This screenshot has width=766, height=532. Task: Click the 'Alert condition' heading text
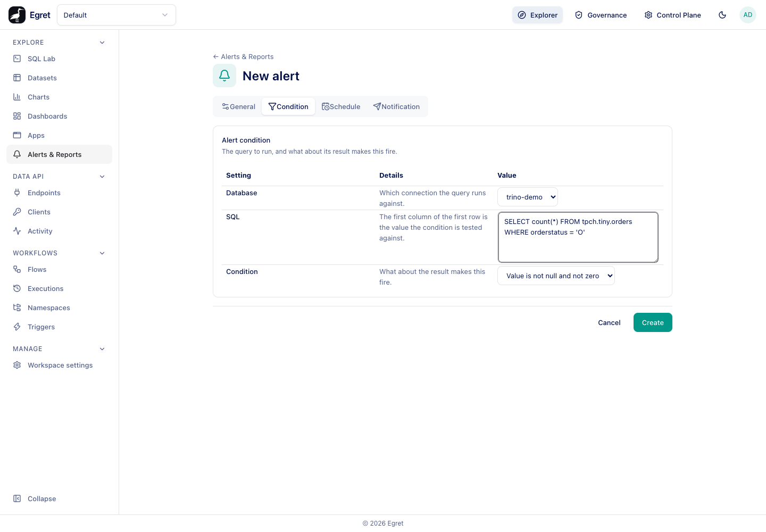246,140
